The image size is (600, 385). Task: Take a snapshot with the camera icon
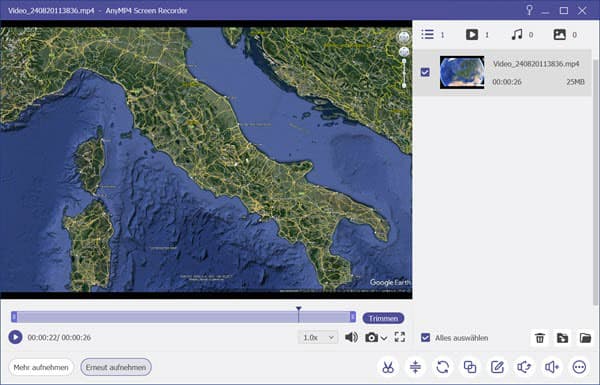coord(371,338)
